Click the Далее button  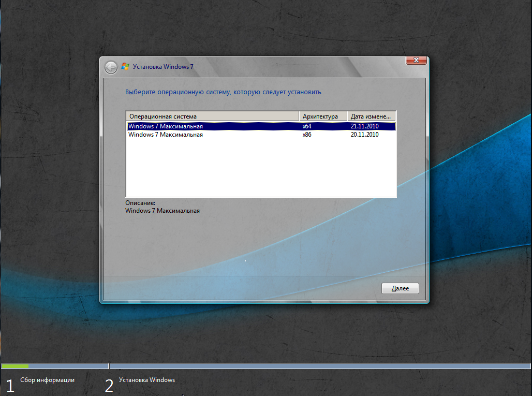401,288
